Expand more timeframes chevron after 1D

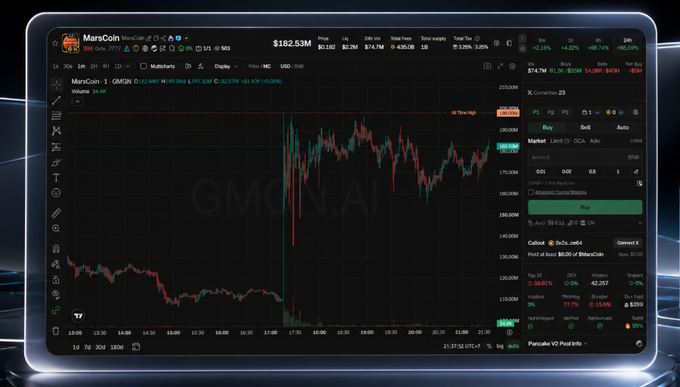tap(128, 66)
